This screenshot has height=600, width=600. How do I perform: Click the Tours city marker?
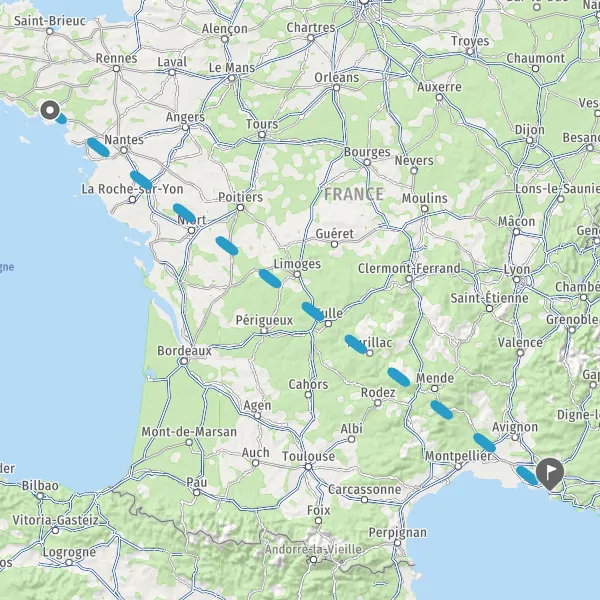[x=262, y=135]
